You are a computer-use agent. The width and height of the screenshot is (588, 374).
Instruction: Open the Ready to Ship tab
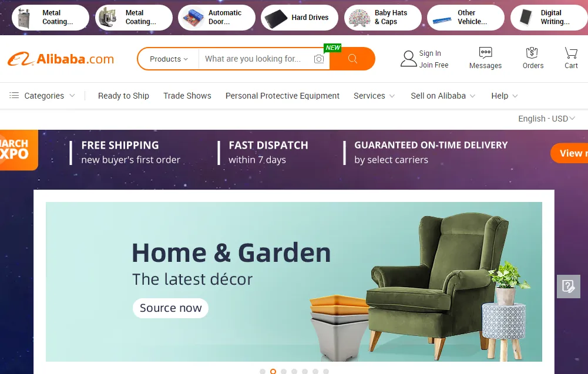click(x=123, y=96)
